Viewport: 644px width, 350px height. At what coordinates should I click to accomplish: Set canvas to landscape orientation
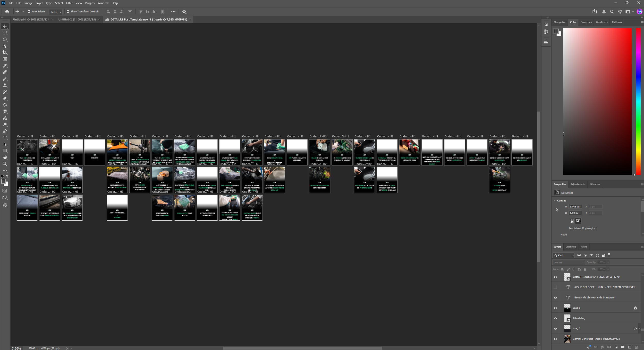(578, 221)
